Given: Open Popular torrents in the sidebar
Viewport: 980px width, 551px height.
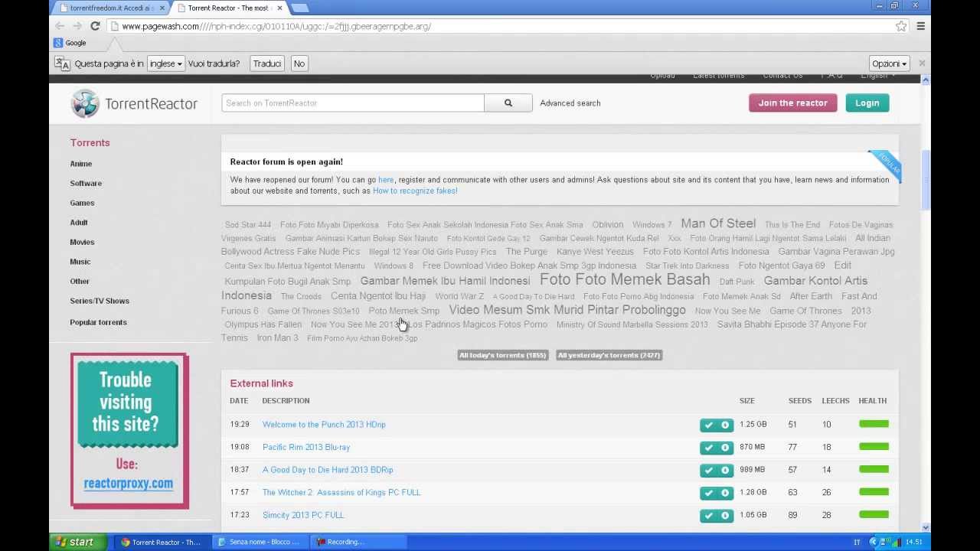Looking at the screenshot, I should pos(98,322).
